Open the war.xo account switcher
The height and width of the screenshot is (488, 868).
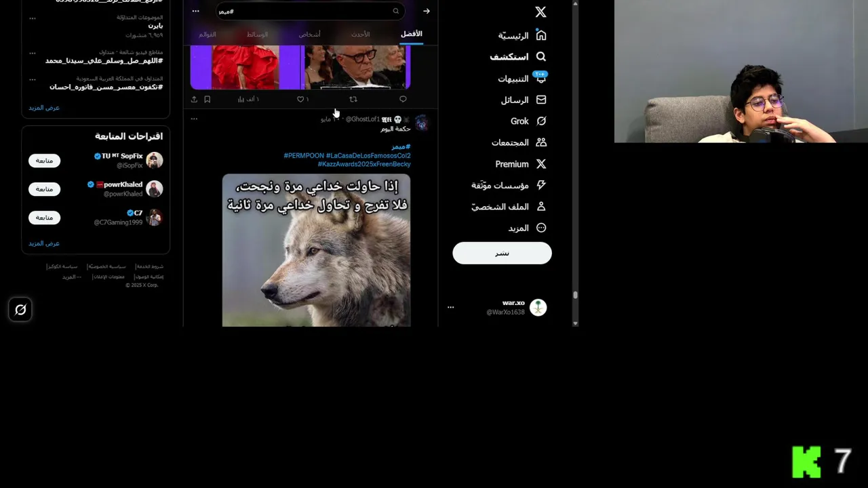502,307
